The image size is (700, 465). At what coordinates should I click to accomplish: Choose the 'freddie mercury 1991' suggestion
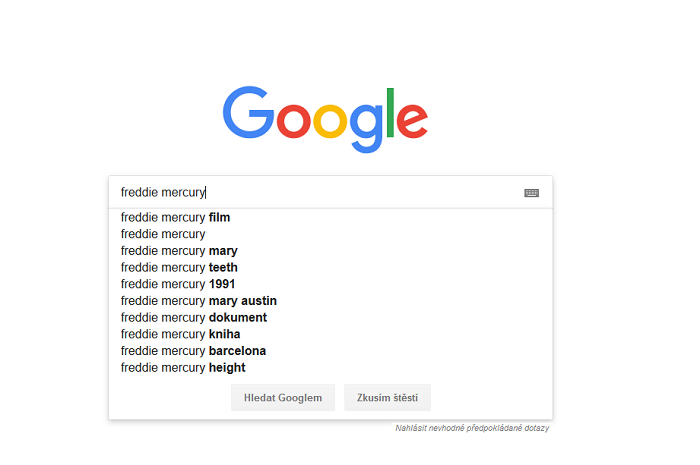[178, 284]
